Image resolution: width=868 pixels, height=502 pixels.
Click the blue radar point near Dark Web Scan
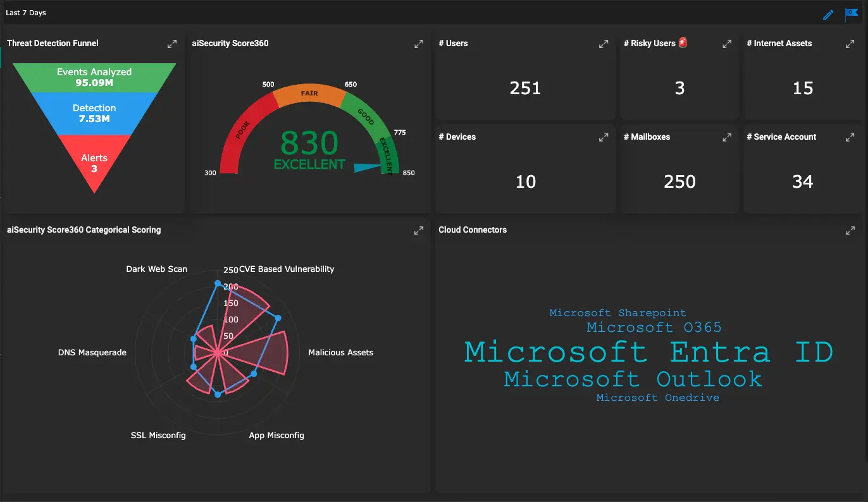pyautogui.click(x=218, y=284)
